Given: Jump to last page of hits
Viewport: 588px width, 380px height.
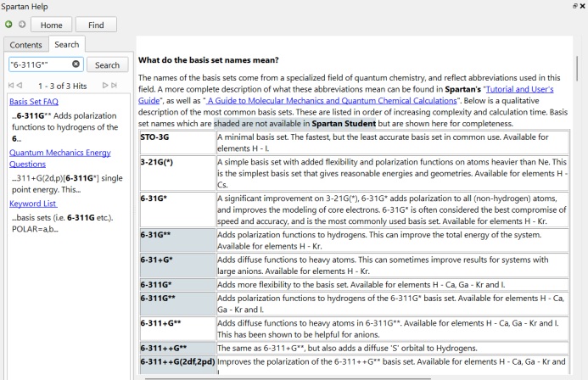Looking at the screenshot, I should tap(114, 86).
